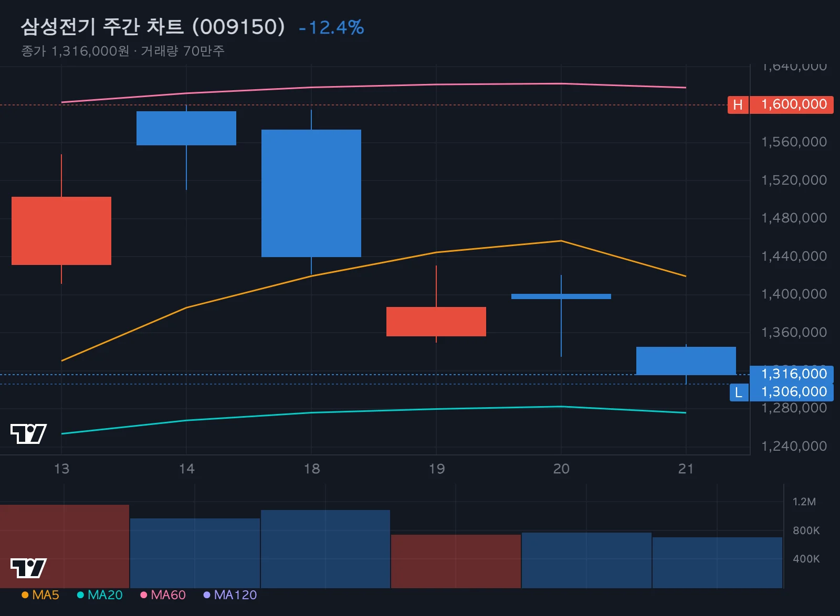Click the last blue volume bar for day 21
Image resolution: width=840 pixels, height=616 pixels.
pyautogui.click(x=717, y=562)
